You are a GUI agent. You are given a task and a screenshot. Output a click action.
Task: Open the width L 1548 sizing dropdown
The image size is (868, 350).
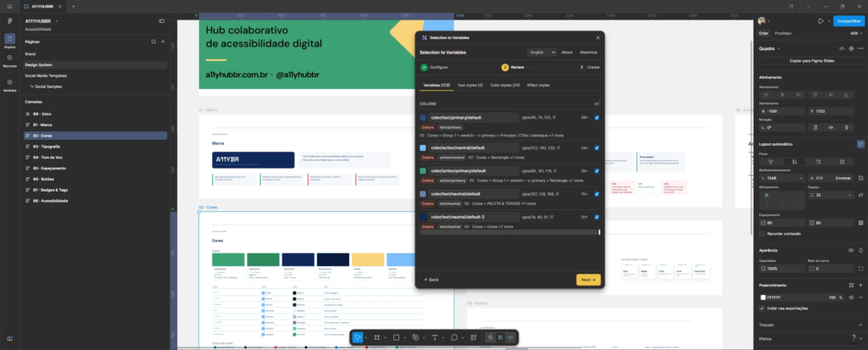point(802,178)
